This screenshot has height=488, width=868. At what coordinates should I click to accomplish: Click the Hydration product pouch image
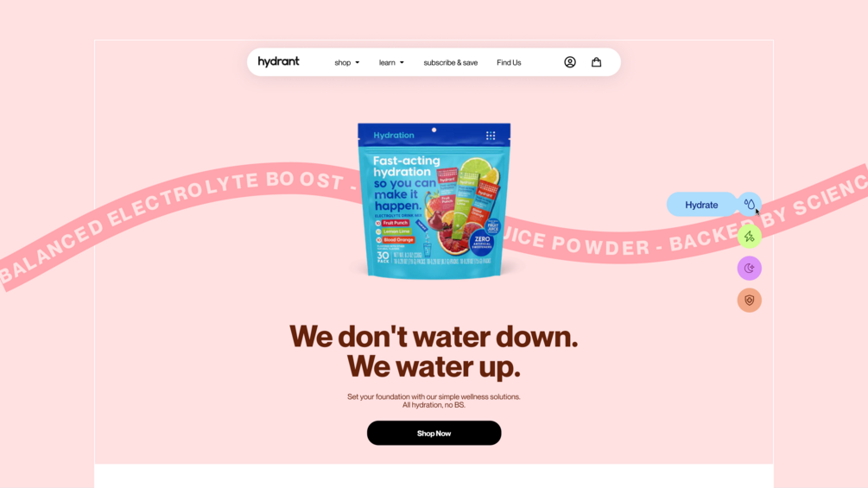click(x=434, y=200)
